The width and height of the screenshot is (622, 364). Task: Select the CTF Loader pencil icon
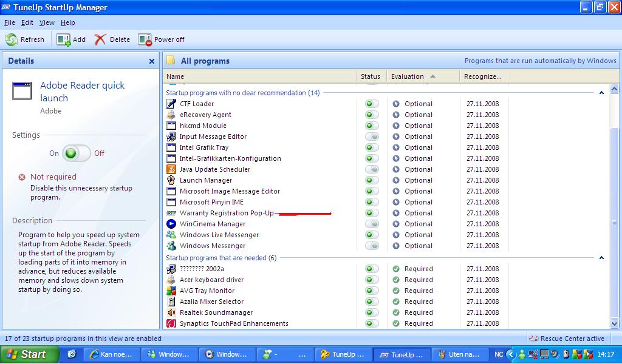(x=171, y=104)
